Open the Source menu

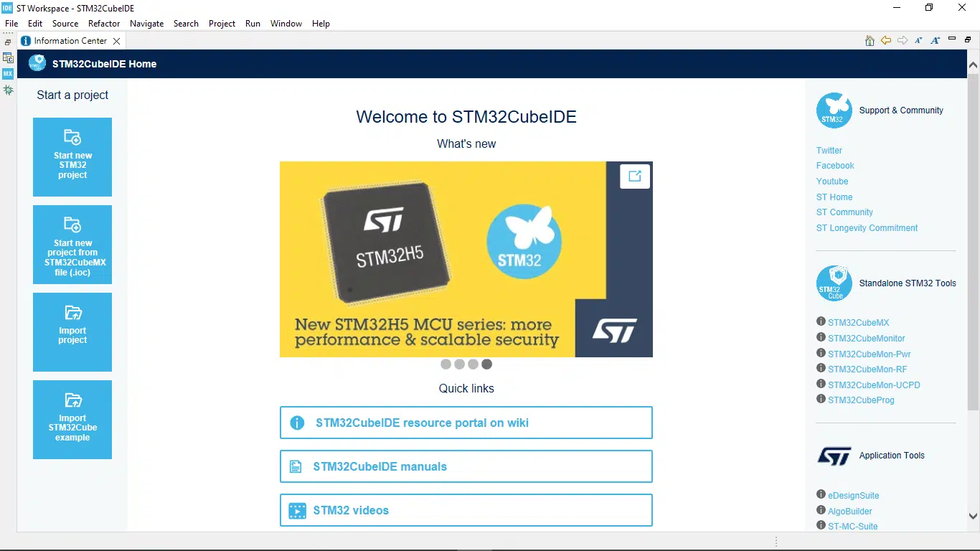[65, 24]
